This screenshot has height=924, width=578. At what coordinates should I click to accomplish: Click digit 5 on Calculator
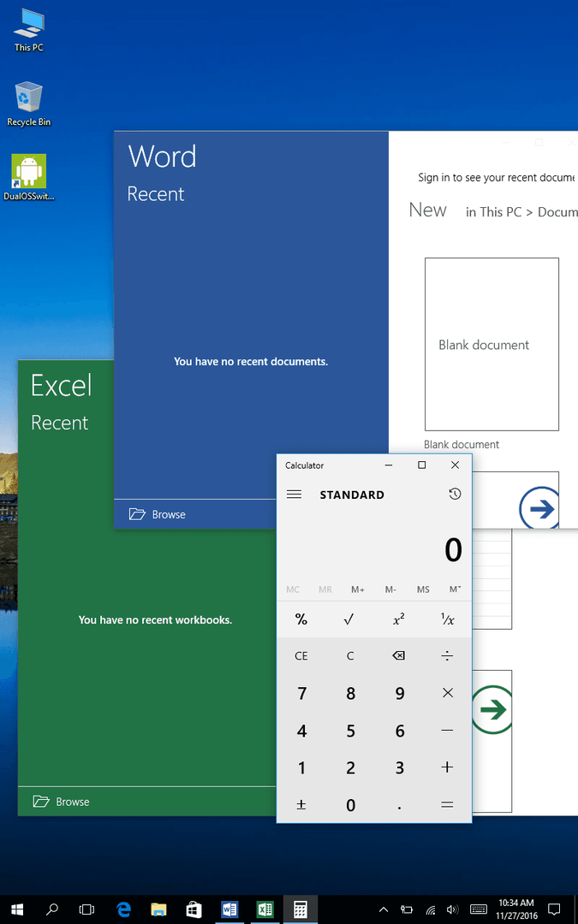(x=349, y=731)
